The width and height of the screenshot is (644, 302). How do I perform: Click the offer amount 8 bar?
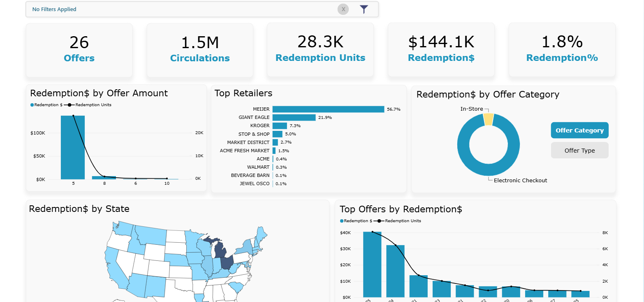[x=104, y=178]
